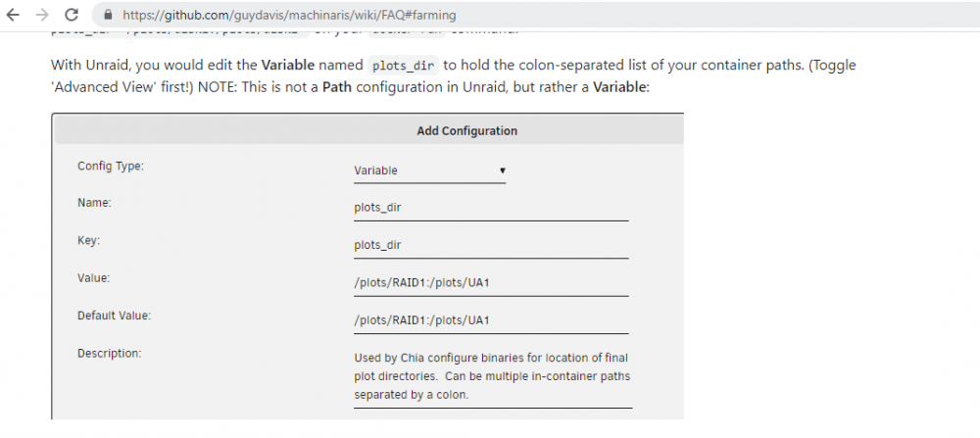980x438 pixels.
Task: Click the Description text area
Action: [493, 377]
